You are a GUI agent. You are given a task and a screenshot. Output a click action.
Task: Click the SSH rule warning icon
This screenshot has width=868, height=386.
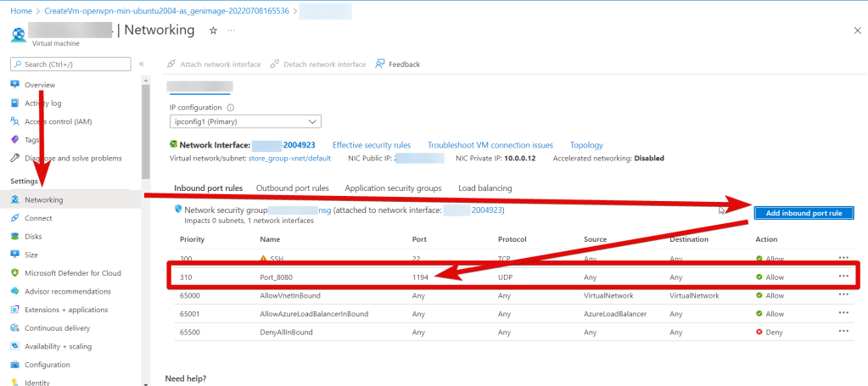264,259
